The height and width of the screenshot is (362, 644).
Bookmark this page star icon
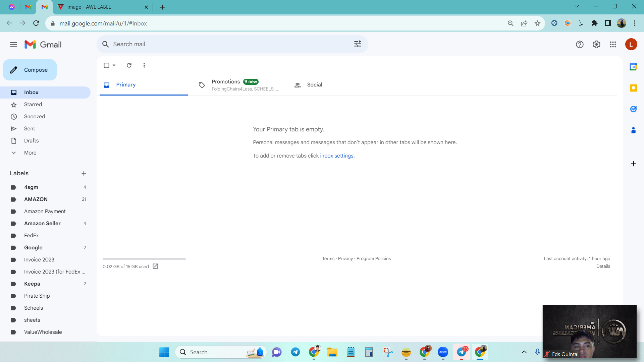coord(537,23)
